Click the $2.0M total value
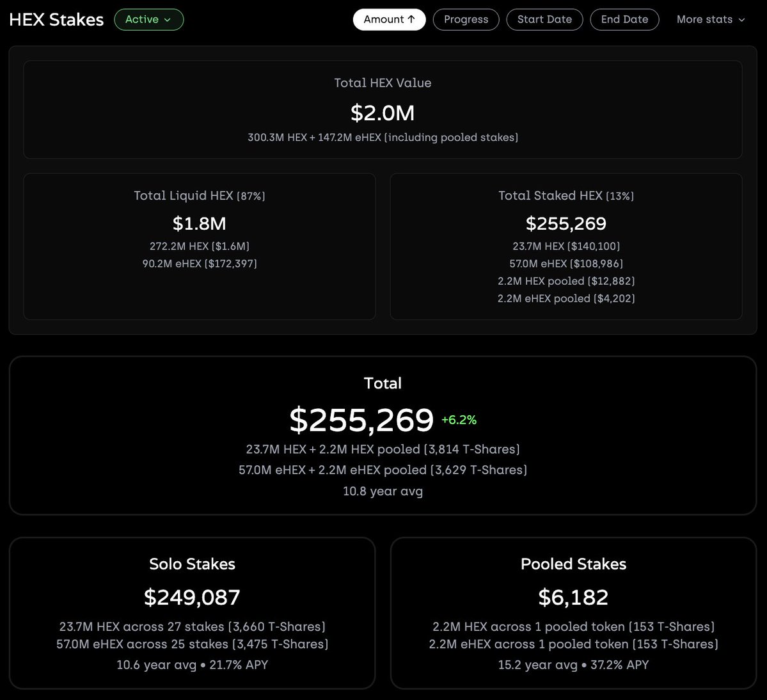767x700 pixels. (383, 113)
